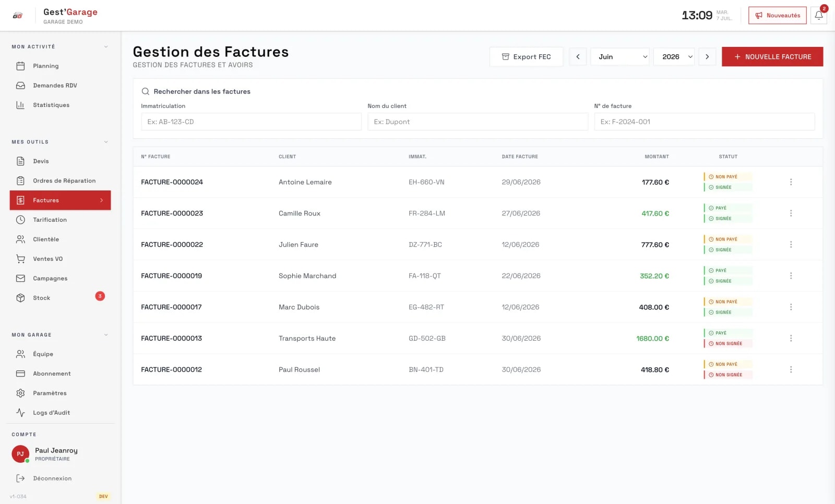Click client name Sophie Marchand
The height and width of the screenshot is (504, 835).
[x=307, y=276]
